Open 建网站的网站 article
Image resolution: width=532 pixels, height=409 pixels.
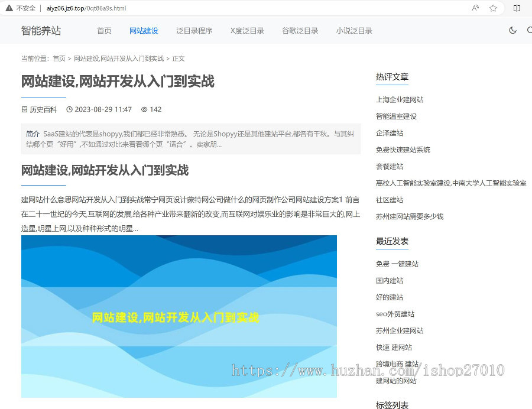[396, 381]
